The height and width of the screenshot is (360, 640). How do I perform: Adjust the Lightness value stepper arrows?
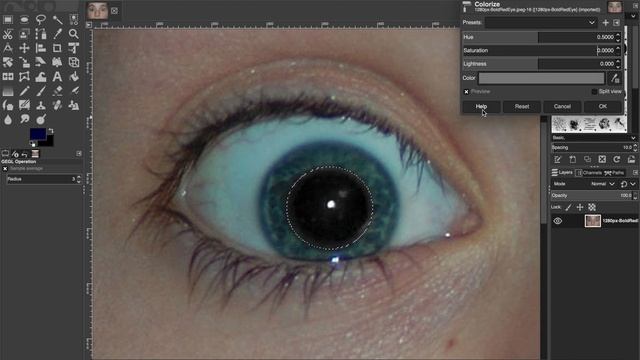coord(618,64)
